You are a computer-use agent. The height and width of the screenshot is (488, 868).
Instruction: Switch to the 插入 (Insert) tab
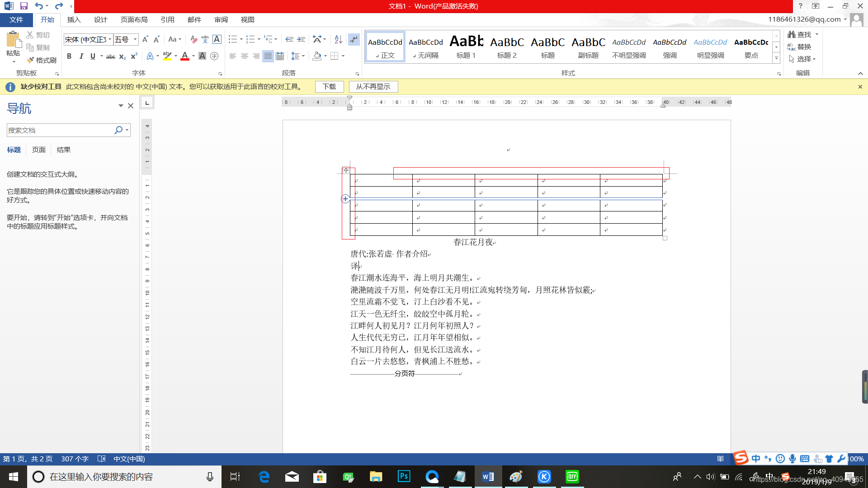coord(74,20)
